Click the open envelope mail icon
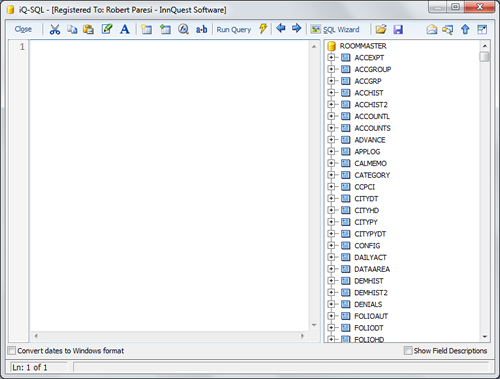 (432, 30)
